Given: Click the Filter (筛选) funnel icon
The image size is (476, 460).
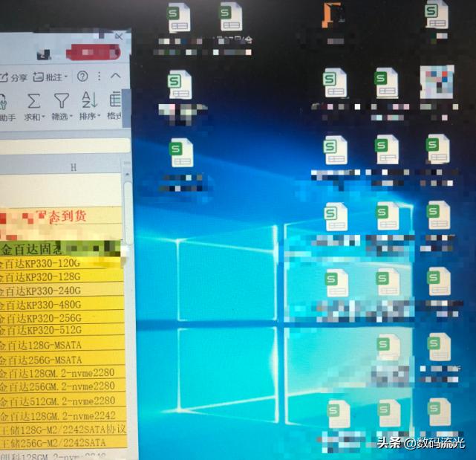Looking at the screenshot, I should pos(62,100).
